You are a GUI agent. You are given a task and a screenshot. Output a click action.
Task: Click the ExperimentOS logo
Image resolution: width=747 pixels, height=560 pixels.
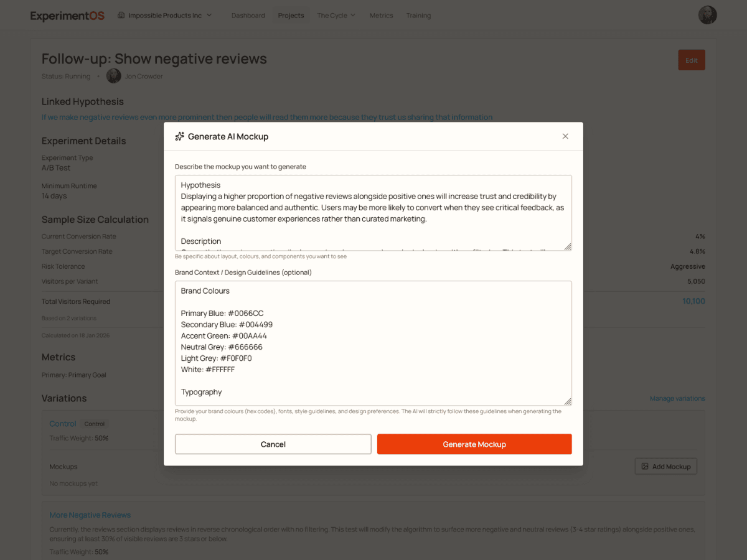pyautogui.click(x=67, y=16)
